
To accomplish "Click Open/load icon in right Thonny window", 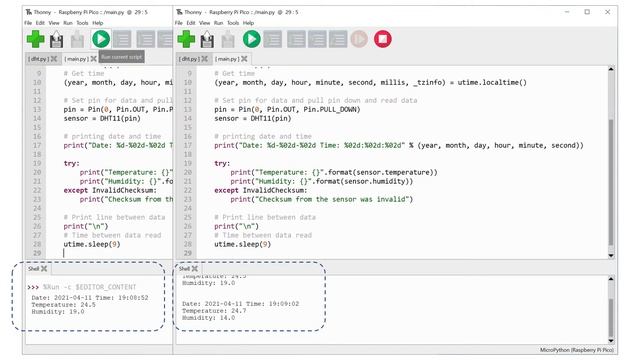I will [x=228, y=40].
